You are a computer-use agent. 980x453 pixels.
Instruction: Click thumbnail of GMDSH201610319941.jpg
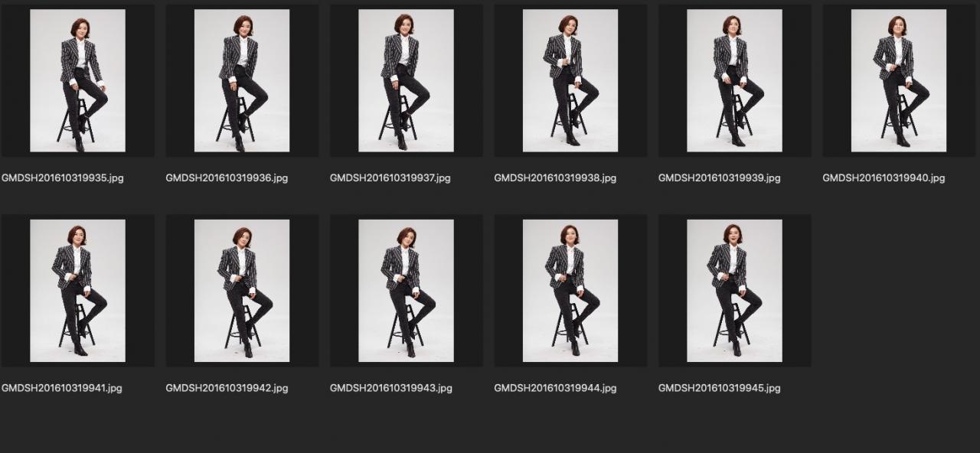(x=77, y=291)
